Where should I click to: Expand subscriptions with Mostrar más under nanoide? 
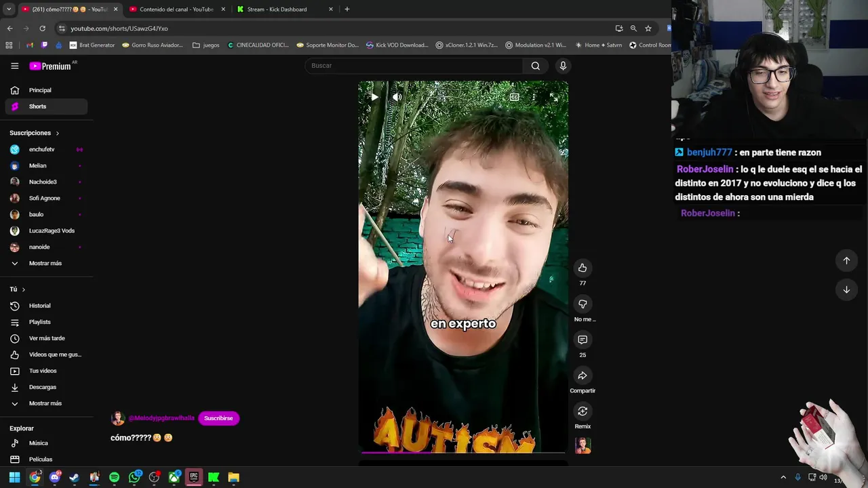coord(46,263)
